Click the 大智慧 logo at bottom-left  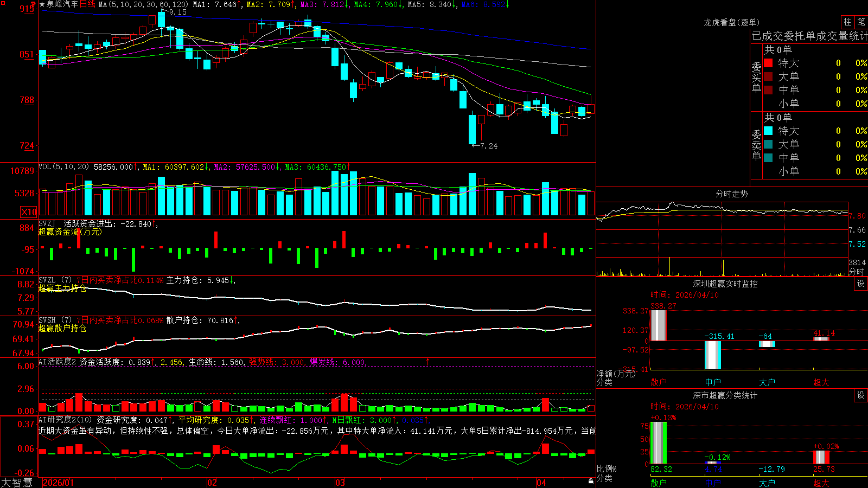point(17,482)
